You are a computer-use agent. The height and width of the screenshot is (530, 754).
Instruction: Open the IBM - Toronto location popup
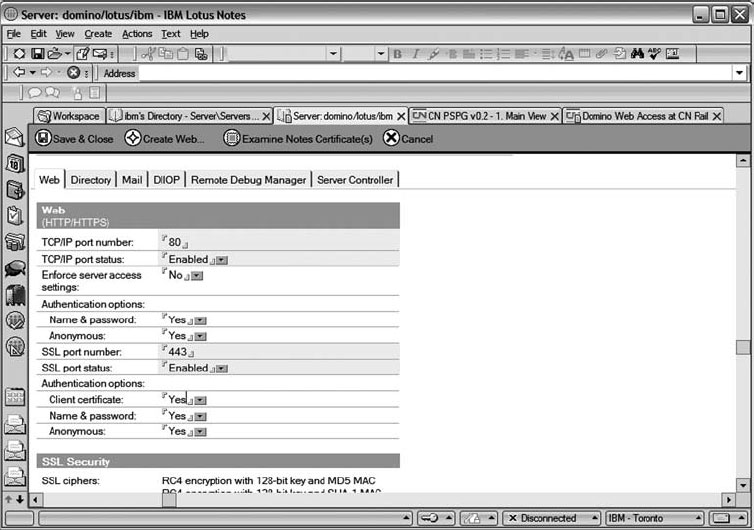click(x=653, y=518)
